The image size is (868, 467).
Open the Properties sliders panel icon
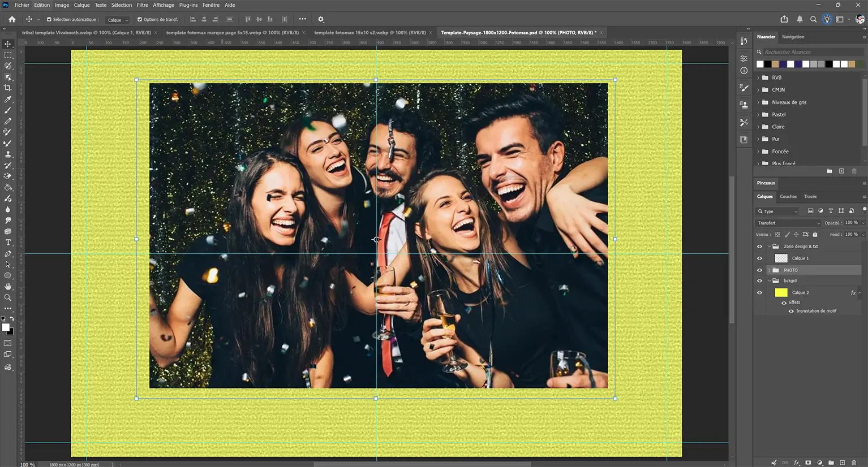[744, 58]
